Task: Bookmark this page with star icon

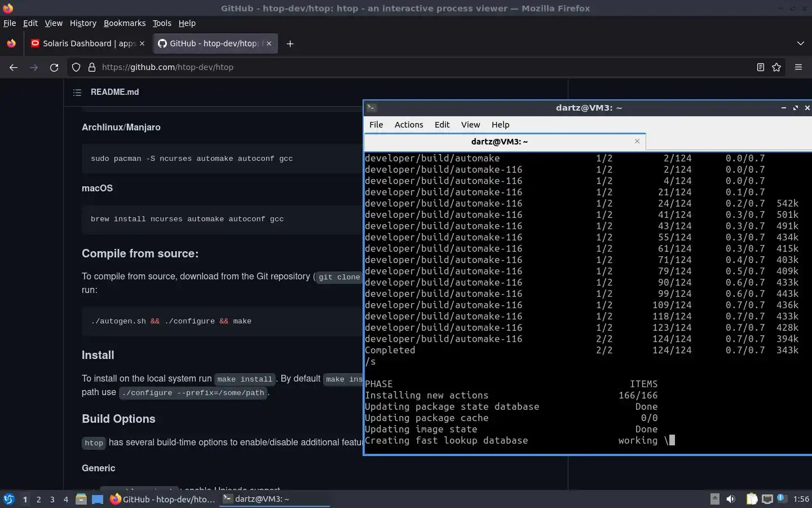Action: click(x=776, y=67)
